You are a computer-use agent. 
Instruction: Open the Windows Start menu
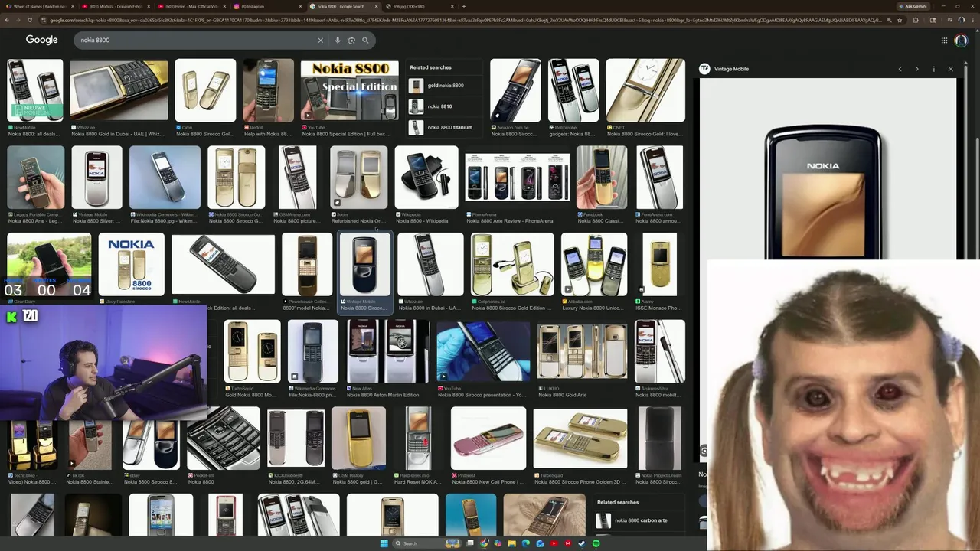coord(384,543)
